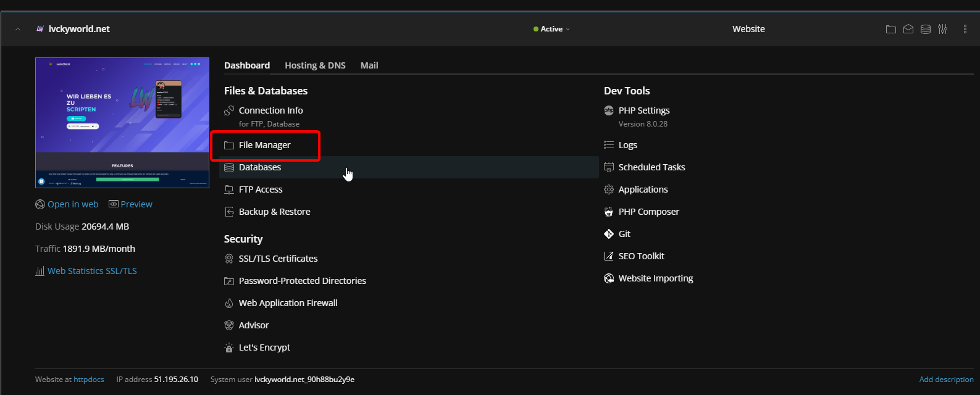
Task: Open hosting settings sliders icon in header
Action: pyautogui.click(x=942, y=29)
